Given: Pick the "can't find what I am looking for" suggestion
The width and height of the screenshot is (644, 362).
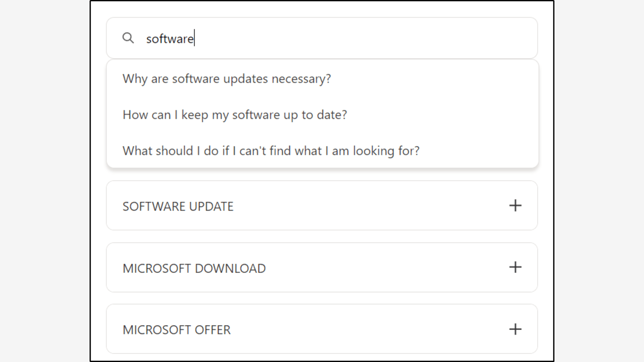Looking at the screenshot, I should pos(271,151).
